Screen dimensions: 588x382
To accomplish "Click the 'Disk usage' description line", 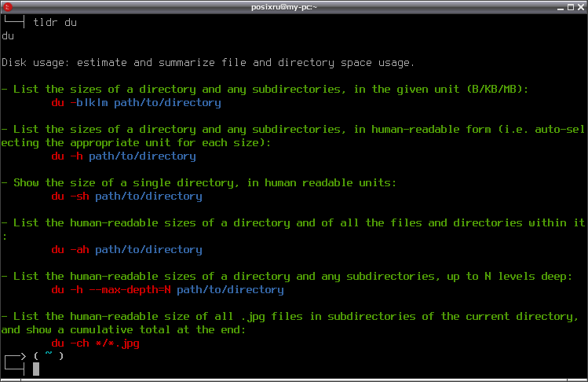I will (x=208, y=62).
